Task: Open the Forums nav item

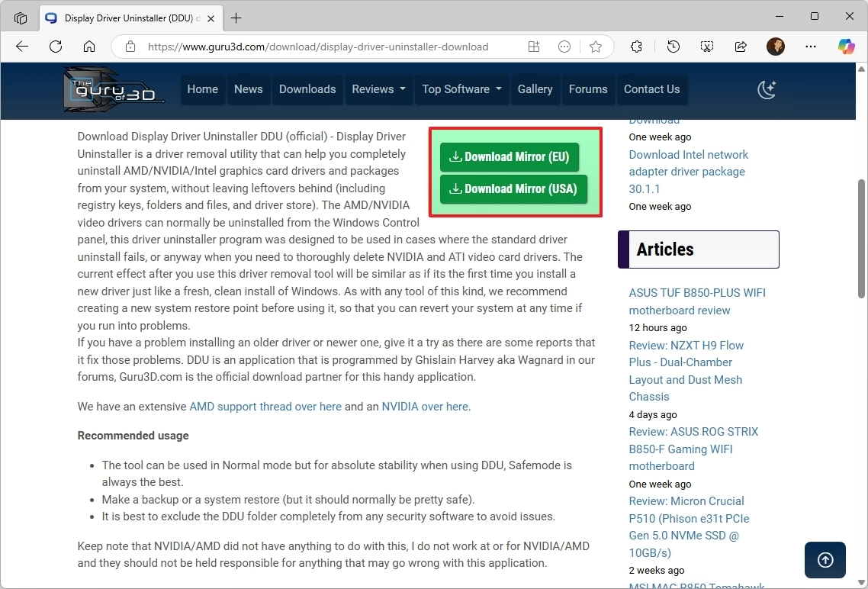Action: point(588,89)
